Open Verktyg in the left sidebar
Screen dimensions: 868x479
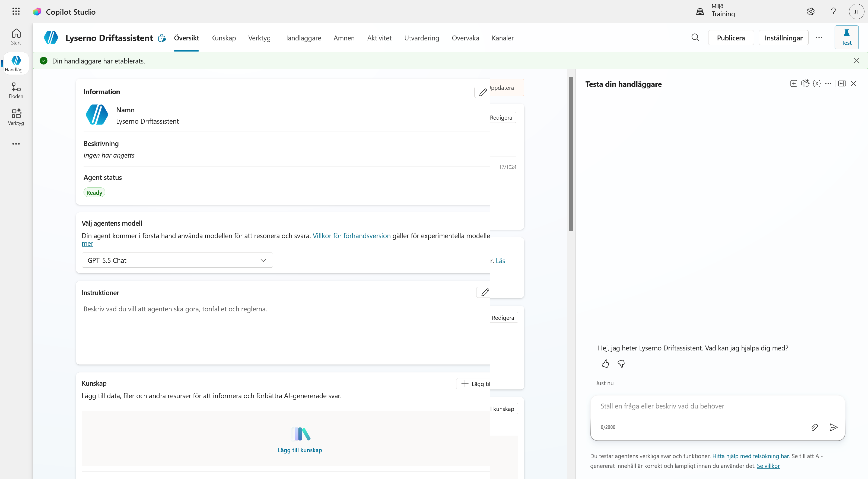coord(16,117)
